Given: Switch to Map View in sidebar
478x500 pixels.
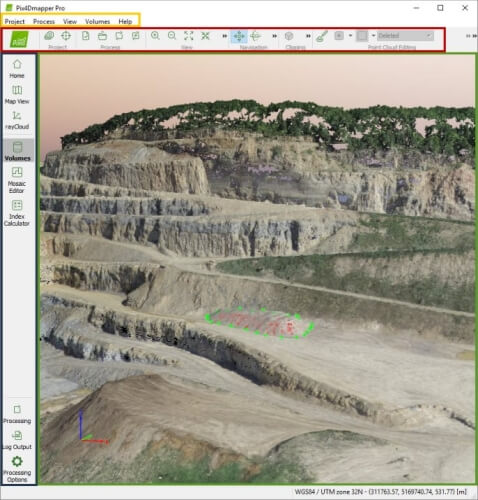Looking at the screenshot, I should pos(17,95).
